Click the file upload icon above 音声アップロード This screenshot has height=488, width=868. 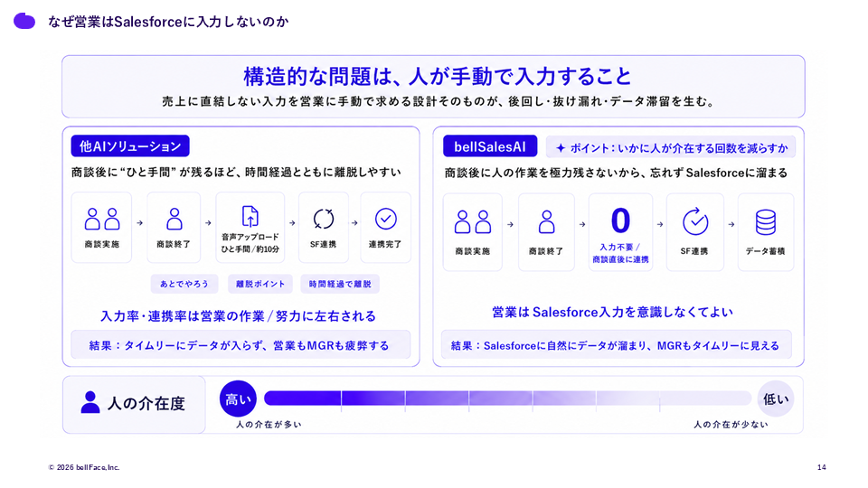[250, 216]
